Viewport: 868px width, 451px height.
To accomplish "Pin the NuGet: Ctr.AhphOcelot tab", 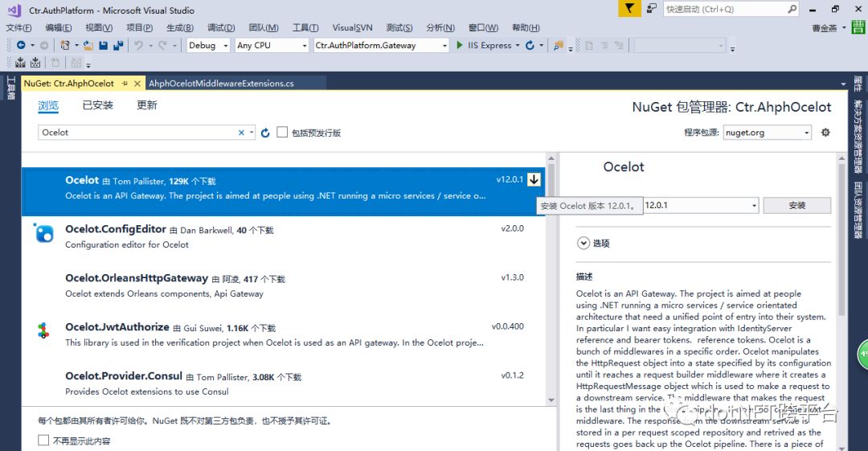I will point(125,84).
